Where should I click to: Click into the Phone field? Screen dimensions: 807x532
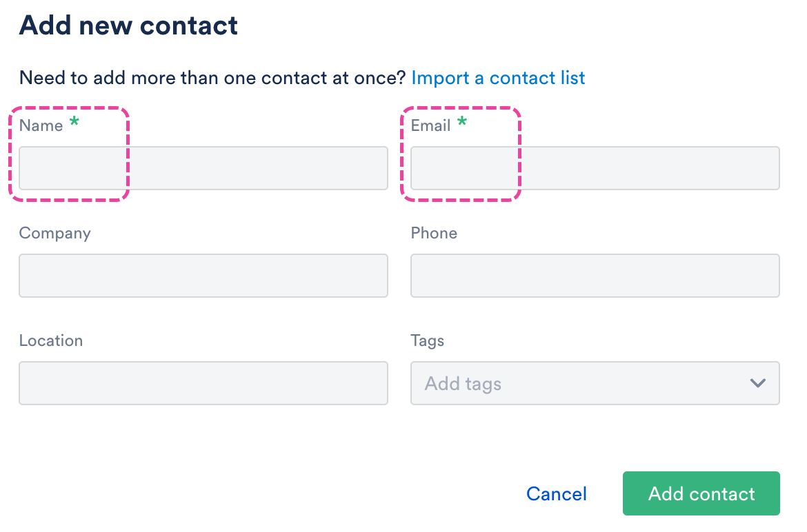[595, 276]
